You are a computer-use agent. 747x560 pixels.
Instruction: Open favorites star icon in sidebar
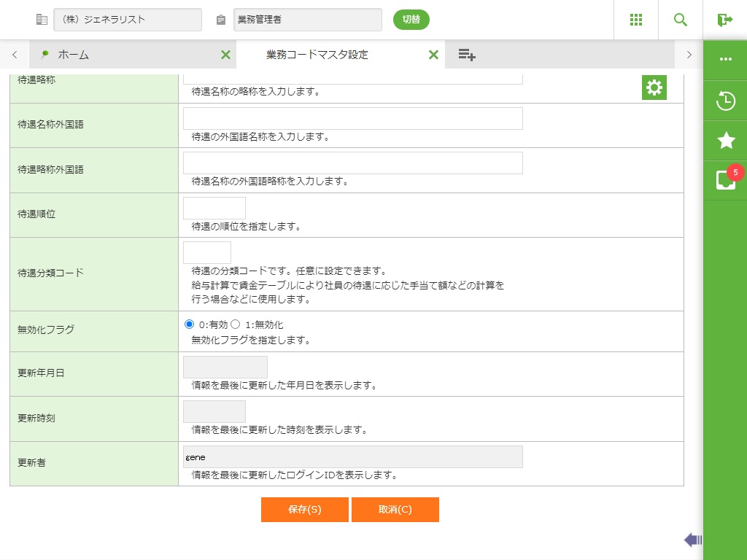click(x=726, y=141)
